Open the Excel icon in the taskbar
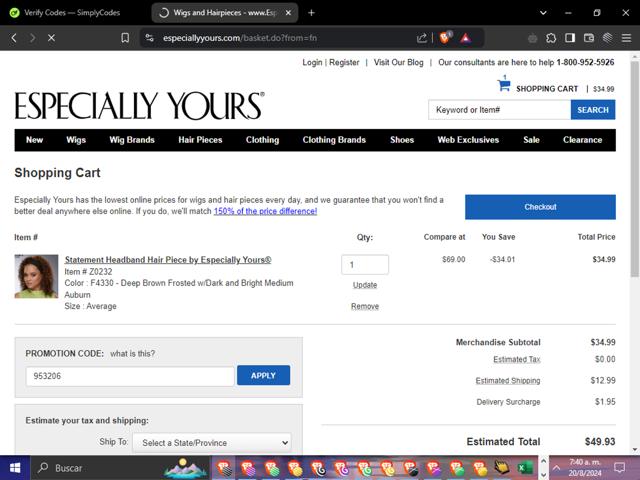This screenshot has height=480, width=640. (x=525, y=468)
